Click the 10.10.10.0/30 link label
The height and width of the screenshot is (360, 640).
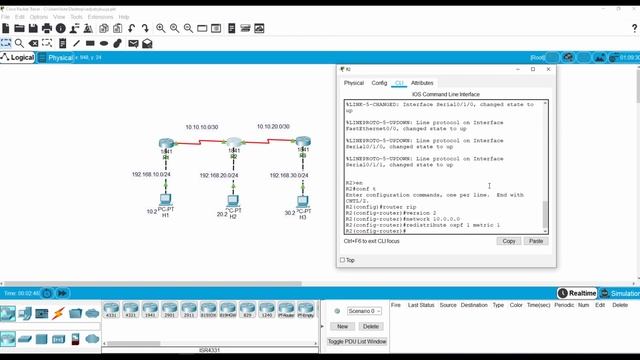202,127
